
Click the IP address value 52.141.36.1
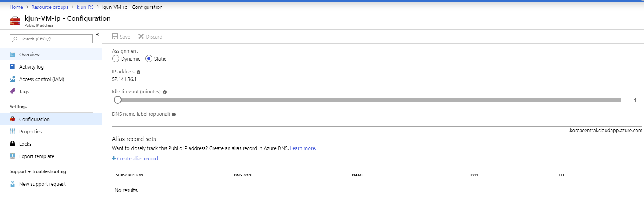124,79
